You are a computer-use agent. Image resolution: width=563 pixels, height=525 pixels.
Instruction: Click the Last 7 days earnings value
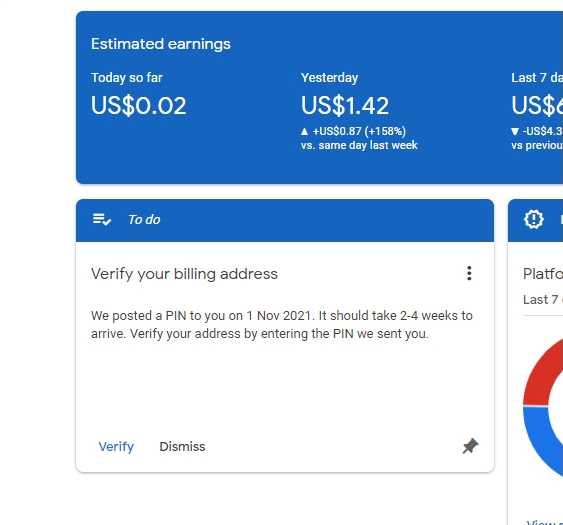point(537,106)
